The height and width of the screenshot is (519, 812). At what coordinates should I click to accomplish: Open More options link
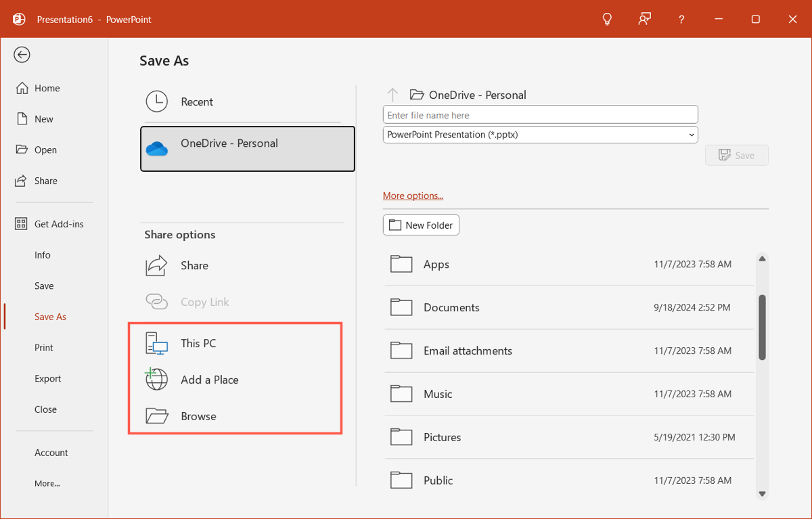pos(413,196)
